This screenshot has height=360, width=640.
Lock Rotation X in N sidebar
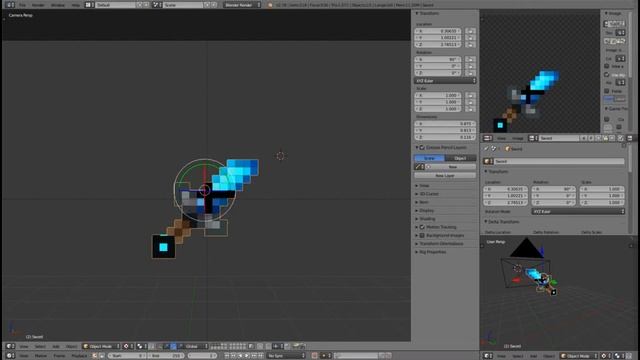(470, 59)
